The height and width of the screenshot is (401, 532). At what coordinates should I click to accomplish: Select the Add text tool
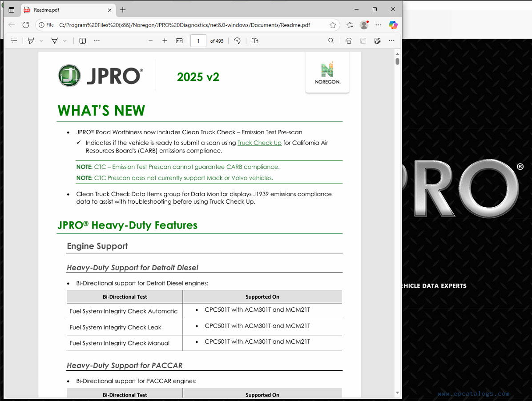coord(82,40)
